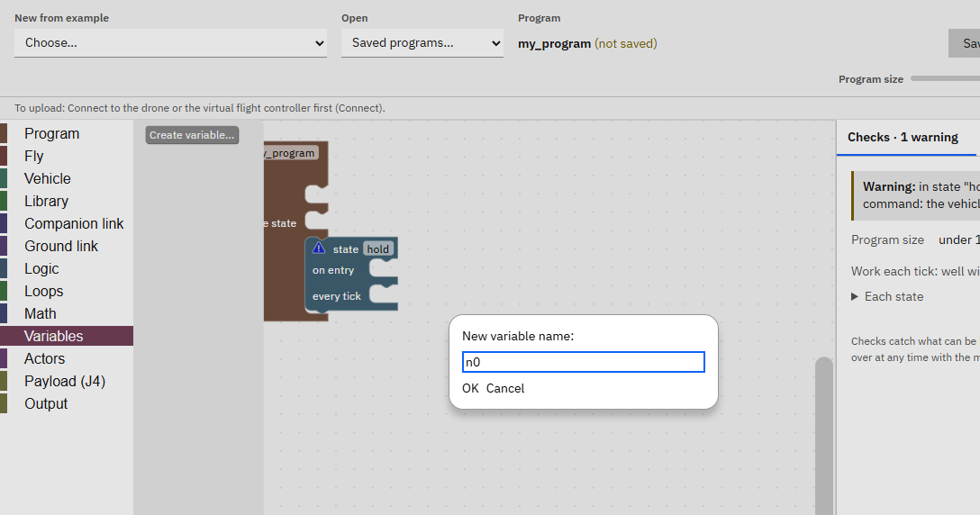Open the Payload (J4) category
This screenshot has width=980, height=515.
click(67, 381)
